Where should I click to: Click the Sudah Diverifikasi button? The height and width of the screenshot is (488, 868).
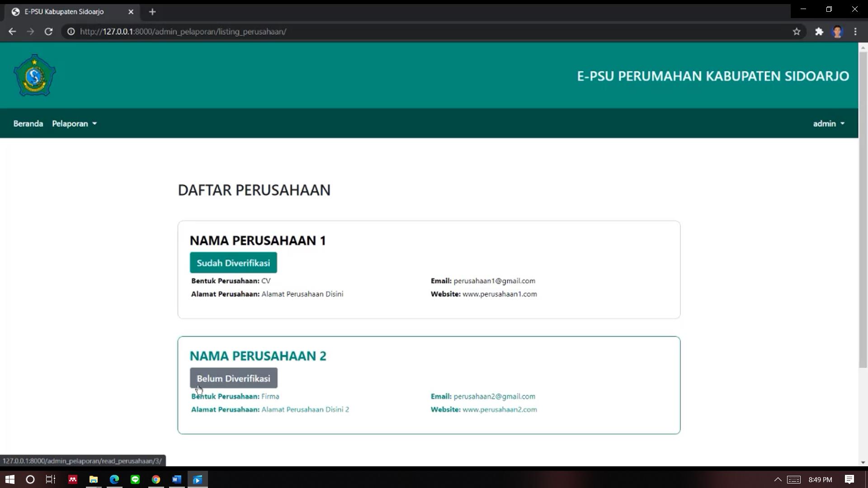pyautogui.click(x=233, y=263)
